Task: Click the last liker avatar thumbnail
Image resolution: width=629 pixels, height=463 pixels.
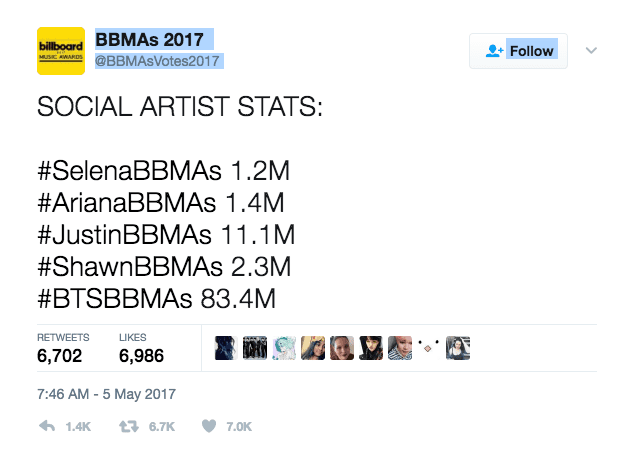Action: tap(458, 348)
